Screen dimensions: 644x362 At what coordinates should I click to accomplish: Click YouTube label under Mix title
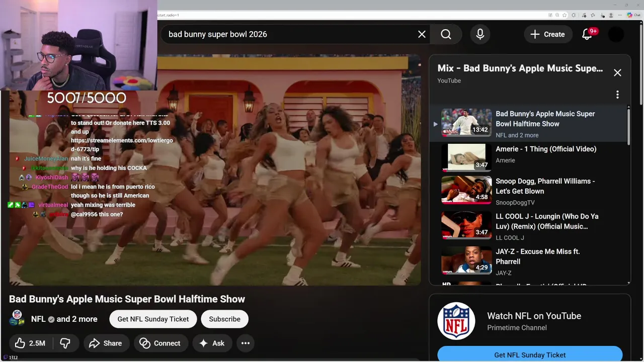coord(449,80)
